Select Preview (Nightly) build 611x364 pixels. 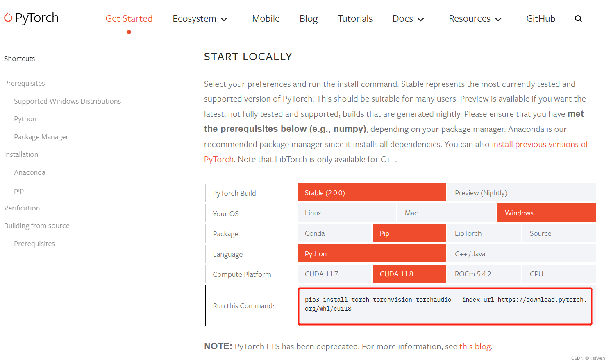[x=522, y=192]
